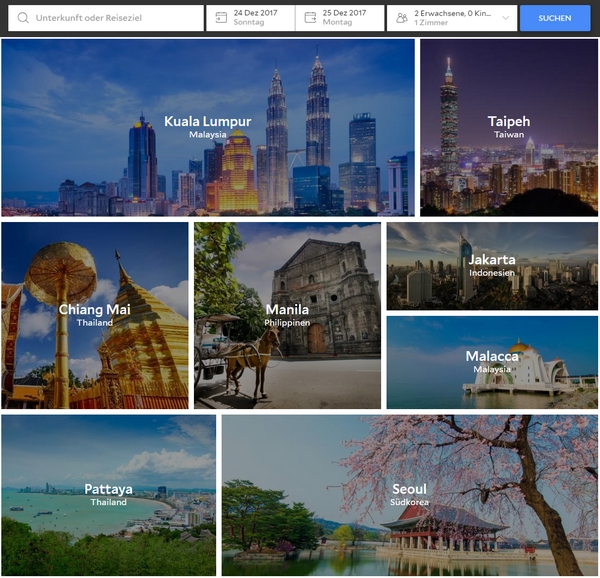Open check-out date 25 Dez 2017

point(346,18)
